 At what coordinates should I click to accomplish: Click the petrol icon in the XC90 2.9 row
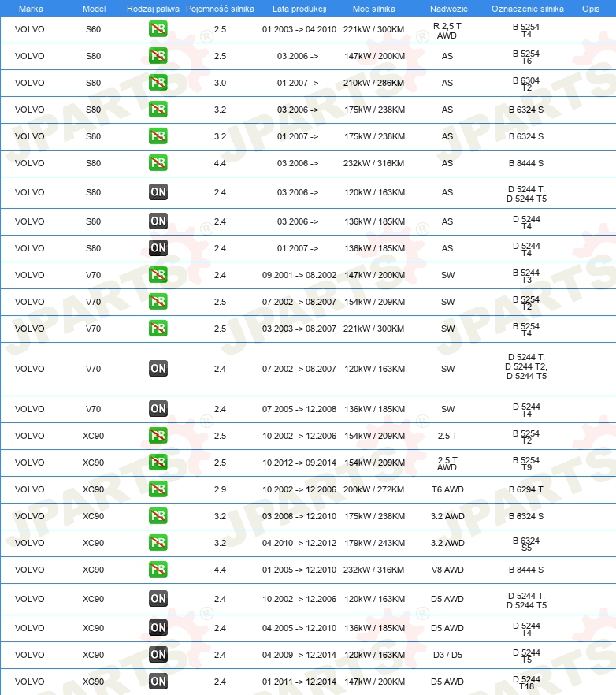tap(158, 489)
